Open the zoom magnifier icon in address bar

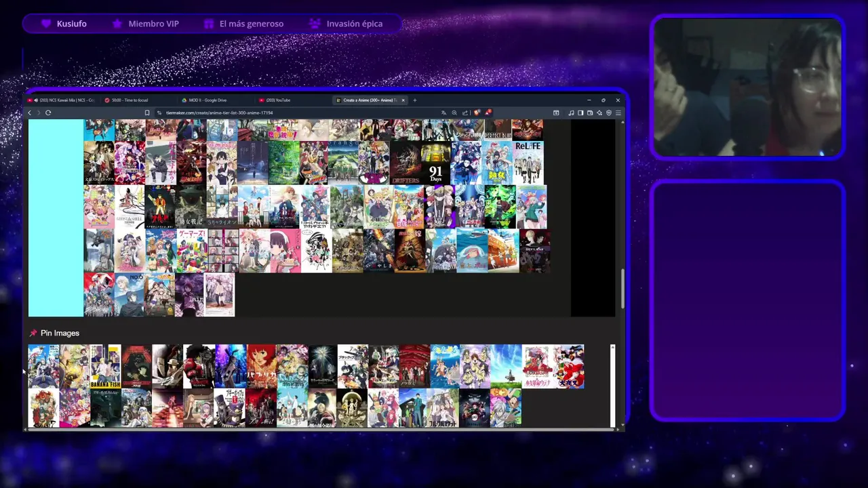[x=454, y=113]
